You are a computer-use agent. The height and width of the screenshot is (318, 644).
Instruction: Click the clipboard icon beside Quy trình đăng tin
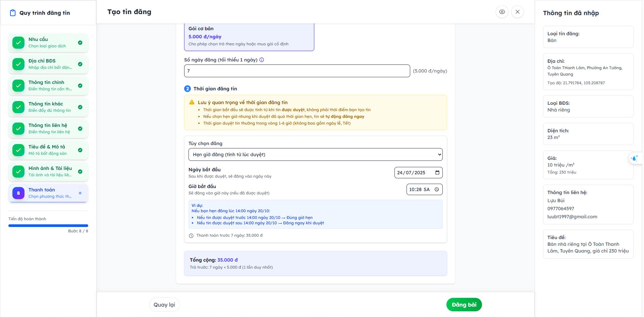pyautogui.click(x=13, y=13)
